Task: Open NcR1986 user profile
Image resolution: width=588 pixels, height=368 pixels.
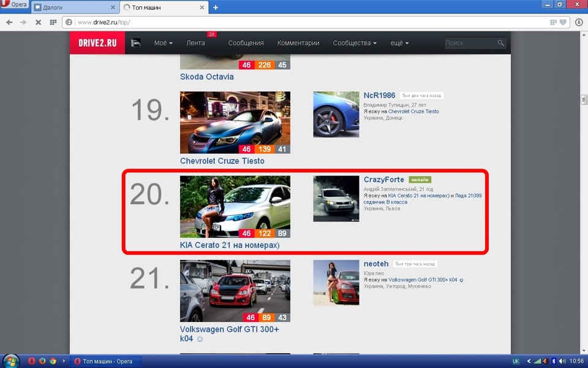Action: coord(380,96)
